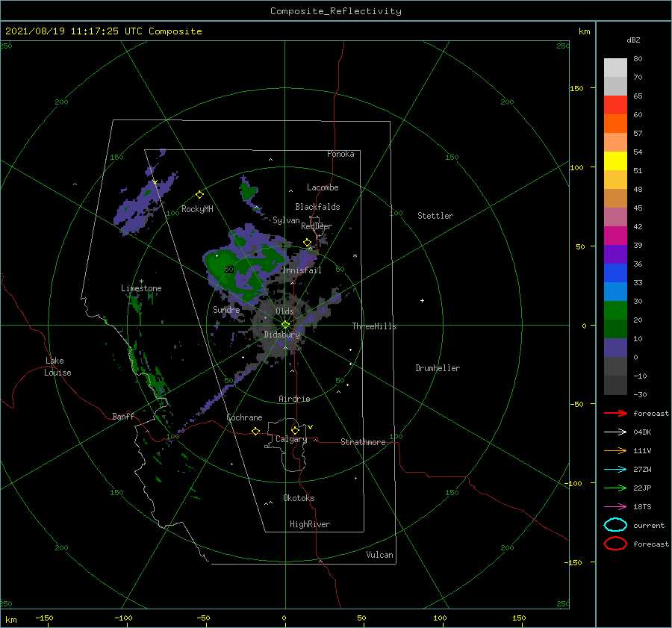
Task: Click the yellow diamond marker near RockyMH
Action: click(199, 195)
